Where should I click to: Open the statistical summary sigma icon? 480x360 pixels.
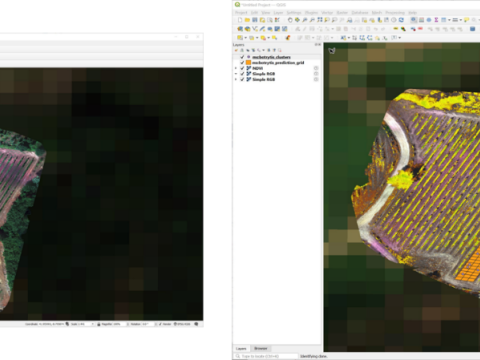point(436,20)
